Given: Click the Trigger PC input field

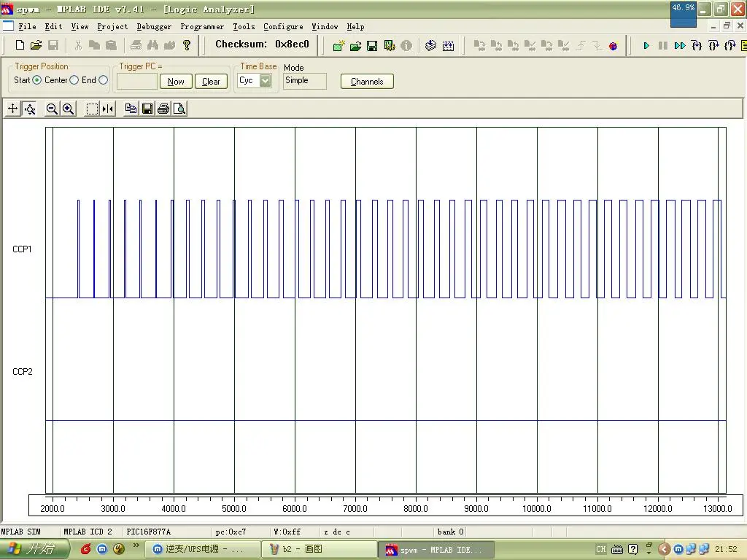Looking at the screenshot, I should coord(136,82).
